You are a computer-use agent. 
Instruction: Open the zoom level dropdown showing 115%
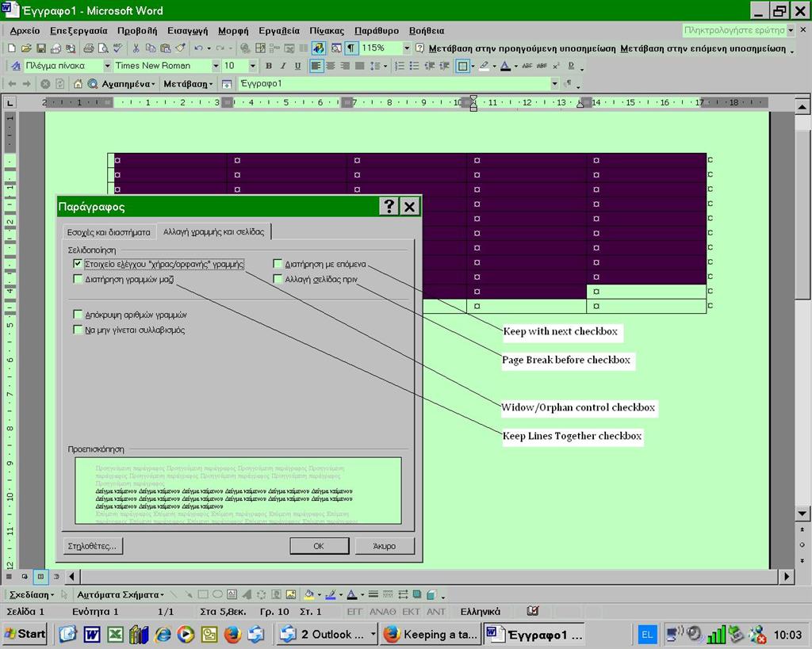point(406,48)
